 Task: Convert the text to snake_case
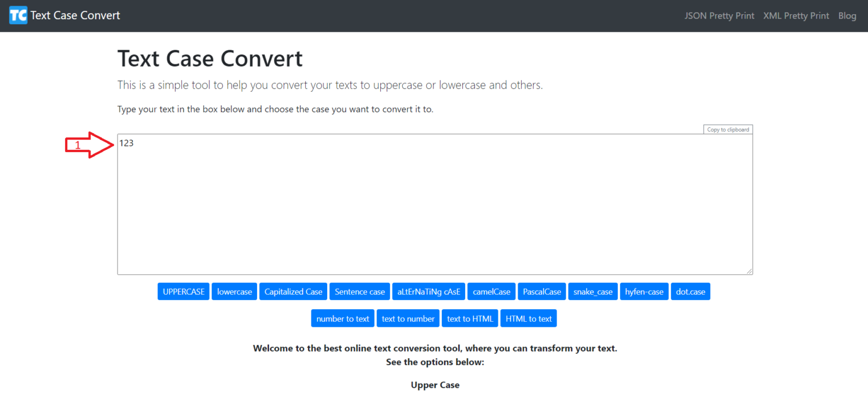(x=592, y=291)
